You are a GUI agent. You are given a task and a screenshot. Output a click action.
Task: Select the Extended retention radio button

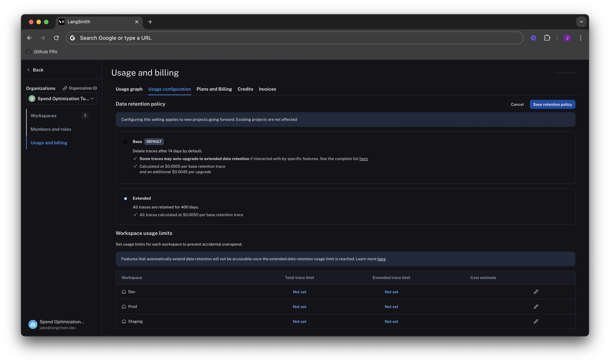pos(125,199)
